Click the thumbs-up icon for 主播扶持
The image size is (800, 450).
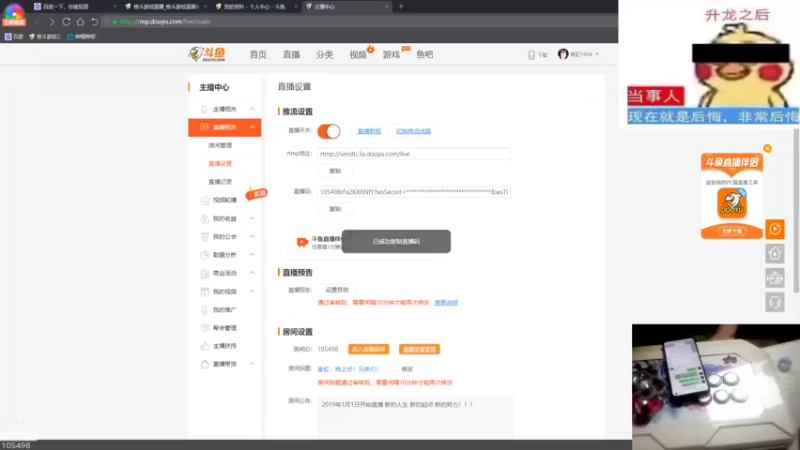[205, 346]
